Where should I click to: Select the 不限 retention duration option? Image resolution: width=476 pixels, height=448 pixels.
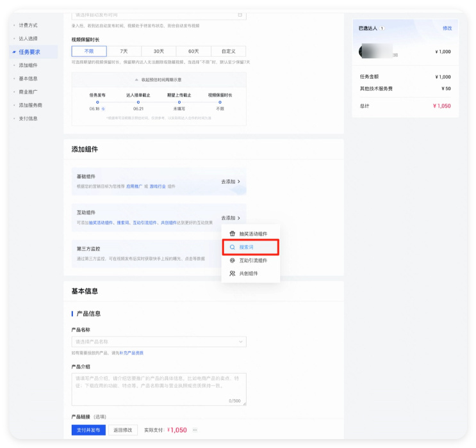(x=89, y=51)
